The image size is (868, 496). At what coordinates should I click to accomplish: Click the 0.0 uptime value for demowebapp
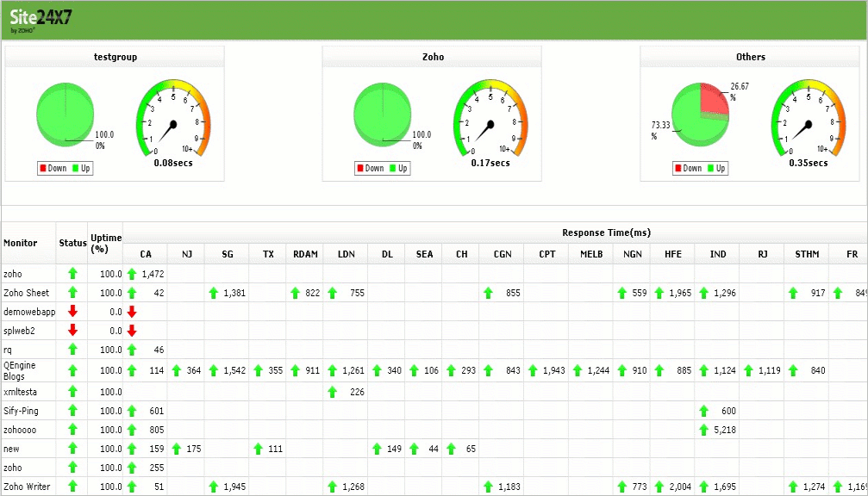[116, 312]
